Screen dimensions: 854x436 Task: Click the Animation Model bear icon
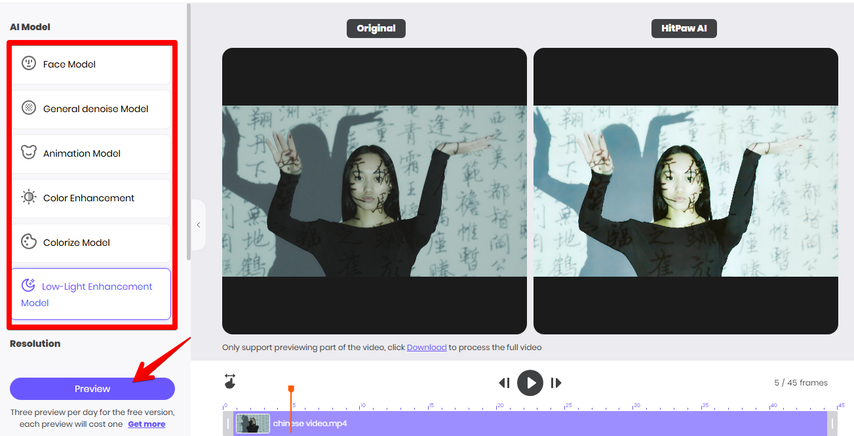(x=28, y=152)
